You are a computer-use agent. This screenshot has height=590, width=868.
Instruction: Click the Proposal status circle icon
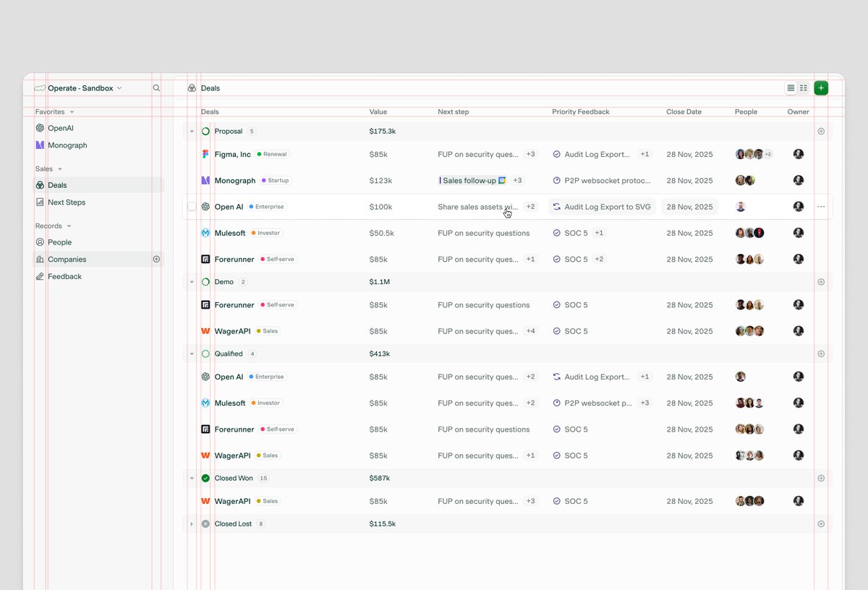click(205, 132)
